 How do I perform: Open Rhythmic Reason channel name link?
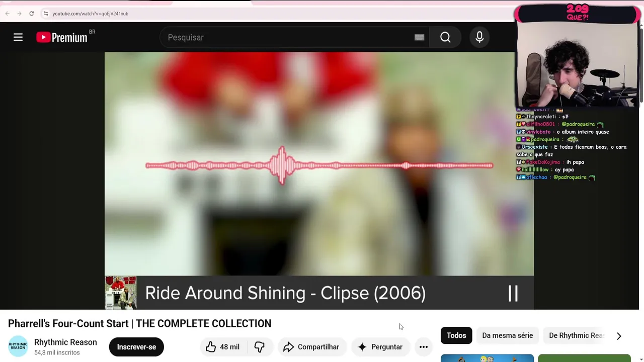coord(65,342)
